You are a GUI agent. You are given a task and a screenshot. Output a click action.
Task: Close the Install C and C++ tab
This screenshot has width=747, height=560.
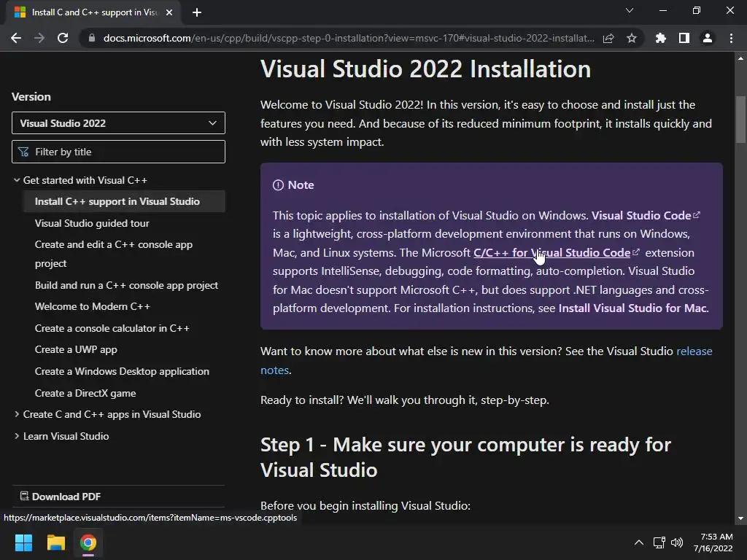point(169,12)
